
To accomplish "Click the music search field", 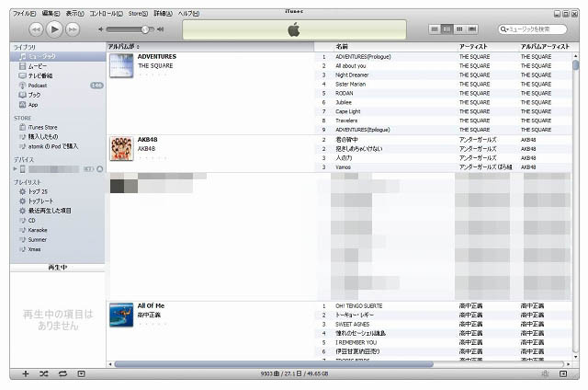I will click(532, 29).
